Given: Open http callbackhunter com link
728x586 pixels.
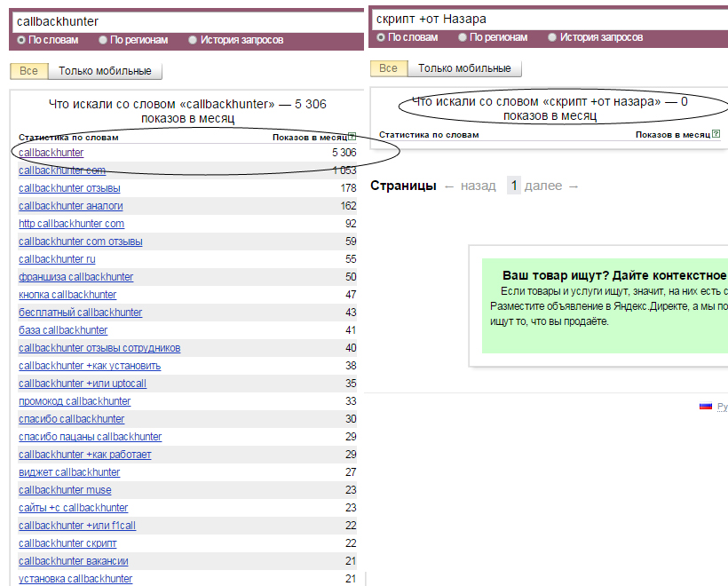Looking at the screenshot, I should point(72,224).
